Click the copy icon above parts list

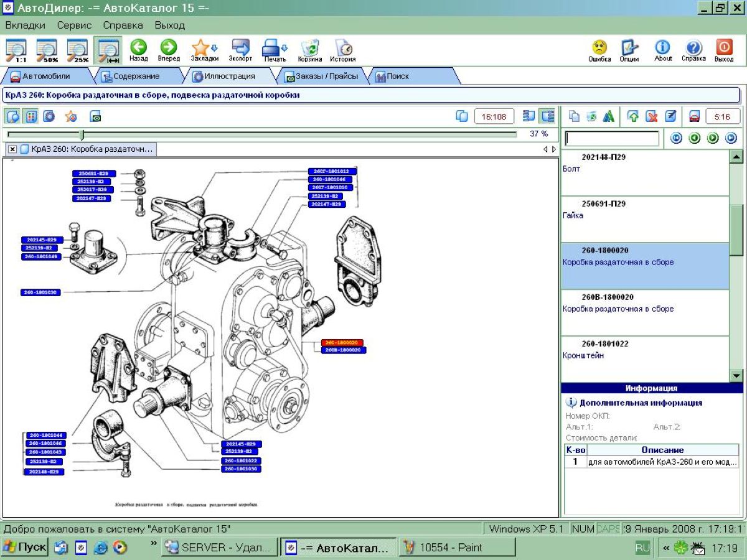[x=575, y=116]
